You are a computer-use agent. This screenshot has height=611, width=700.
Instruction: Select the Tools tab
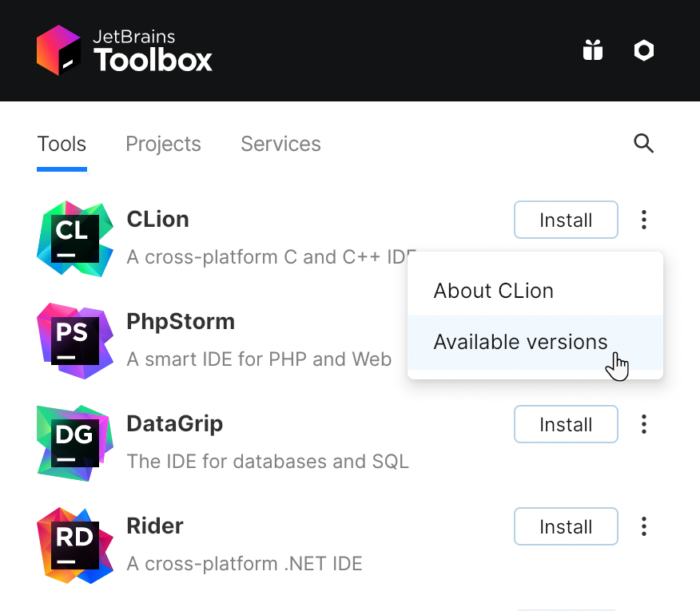[x=62, y=144]
